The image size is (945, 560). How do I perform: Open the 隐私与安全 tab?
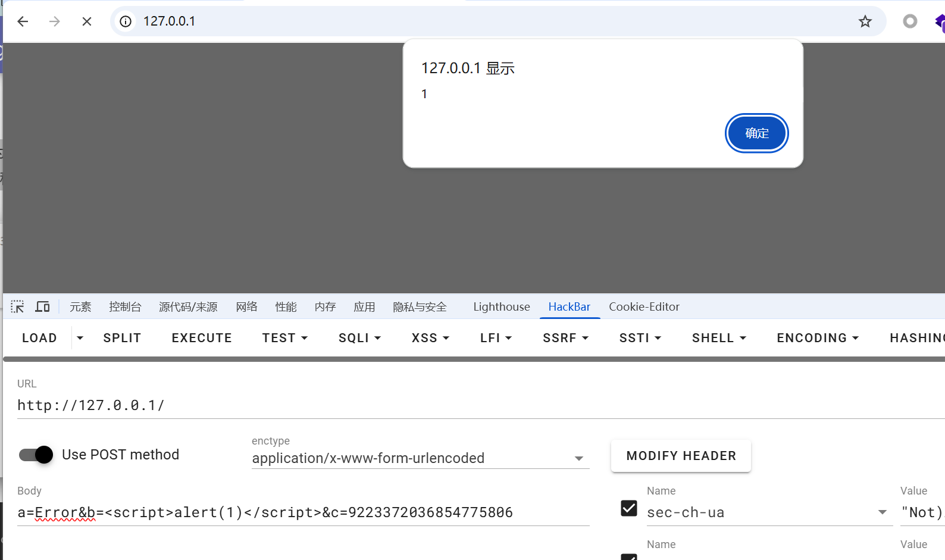click(420, 306)
